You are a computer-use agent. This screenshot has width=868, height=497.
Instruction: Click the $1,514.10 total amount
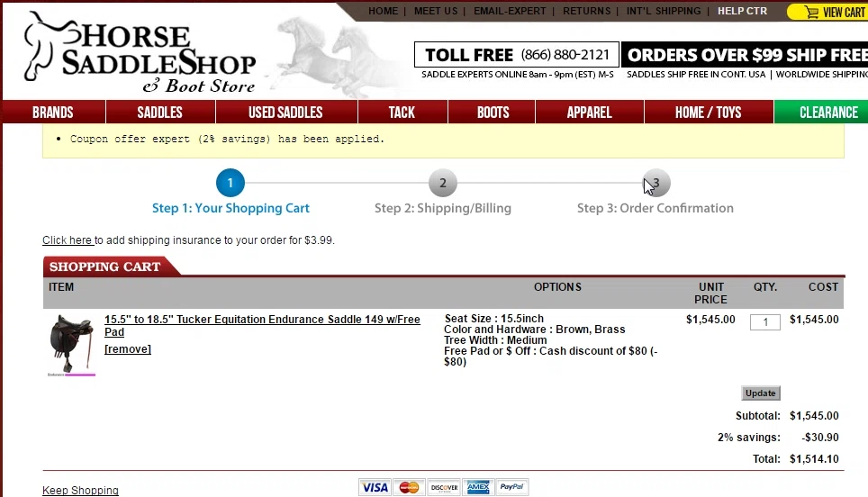tap(814, 459)
